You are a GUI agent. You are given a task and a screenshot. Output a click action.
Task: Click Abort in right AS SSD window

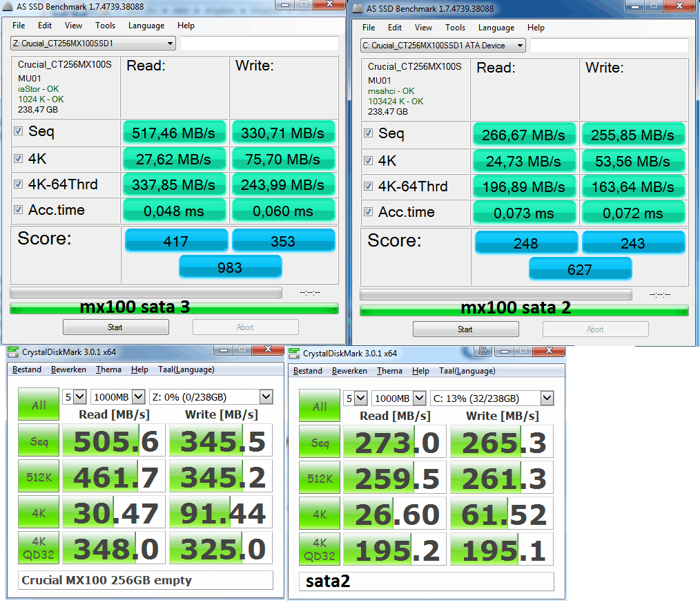point(596,329)
